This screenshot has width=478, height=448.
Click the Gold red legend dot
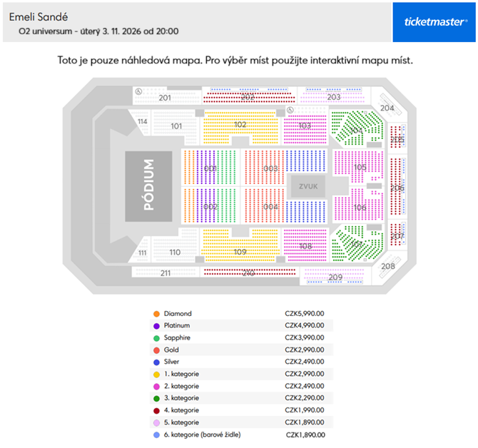156,350
